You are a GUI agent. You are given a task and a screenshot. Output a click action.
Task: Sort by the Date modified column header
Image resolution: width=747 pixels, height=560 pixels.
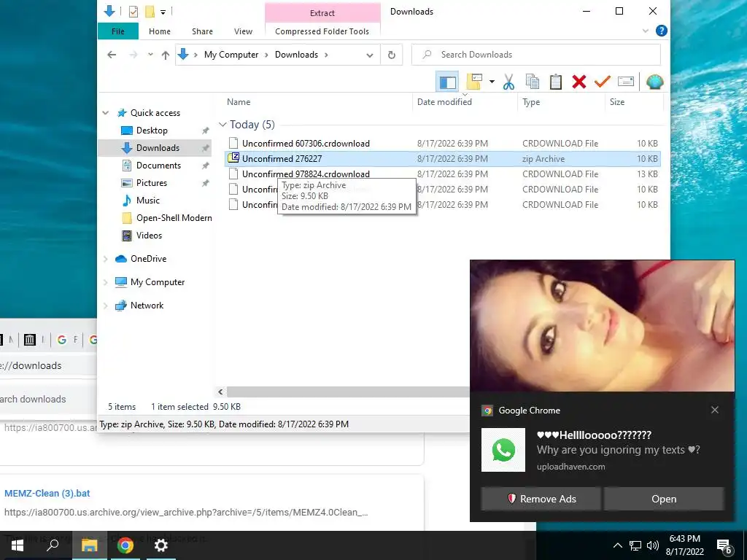point(444,102)
